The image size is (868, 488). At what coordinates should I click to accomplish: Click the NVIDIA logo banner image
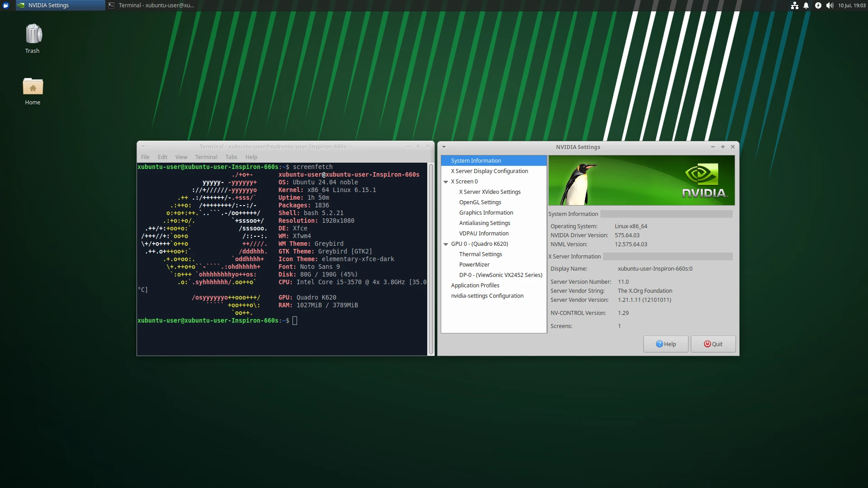[641, 180]
